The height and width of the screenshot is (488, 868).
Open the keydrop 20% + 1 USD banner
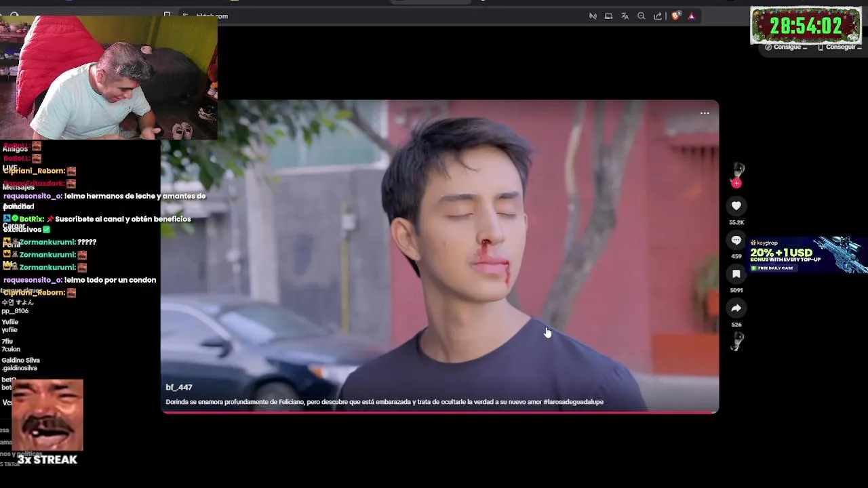pos(808,254)
